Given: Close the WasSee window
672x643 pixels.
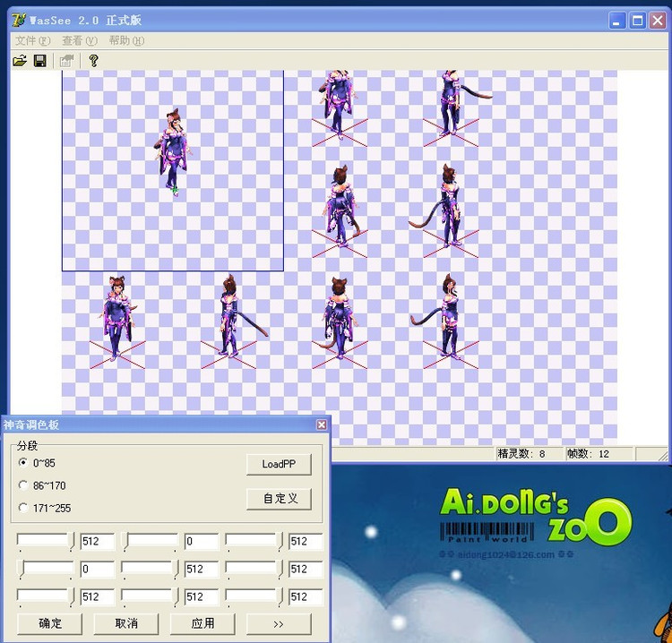Looking at the screenshot, I should (658, 20).
